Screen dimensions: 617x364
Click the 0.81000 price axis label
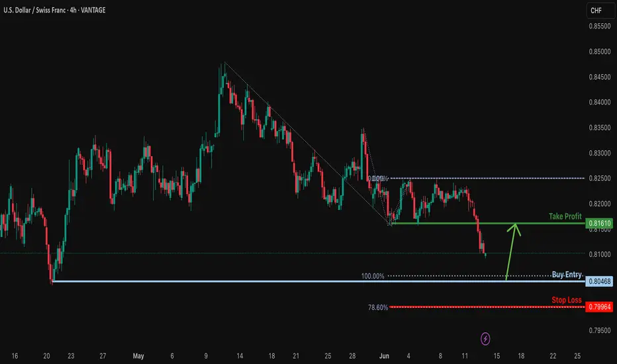[600, 255]
